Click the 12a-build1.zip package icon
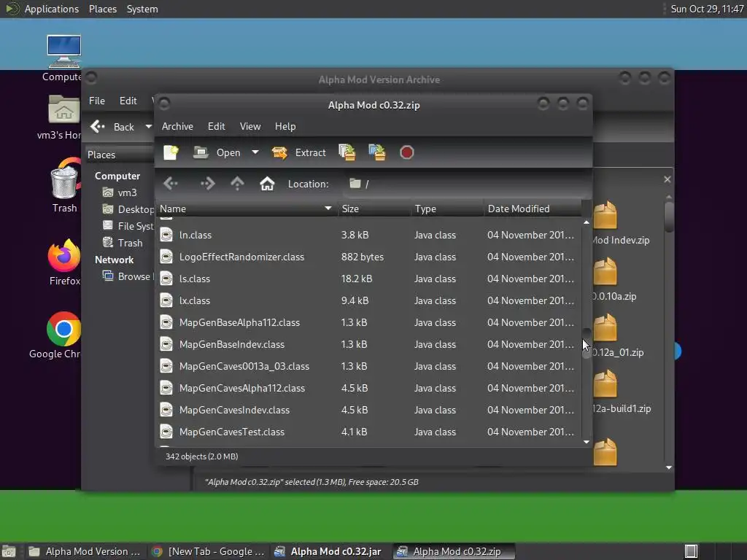747x560 pixels. 605,384
